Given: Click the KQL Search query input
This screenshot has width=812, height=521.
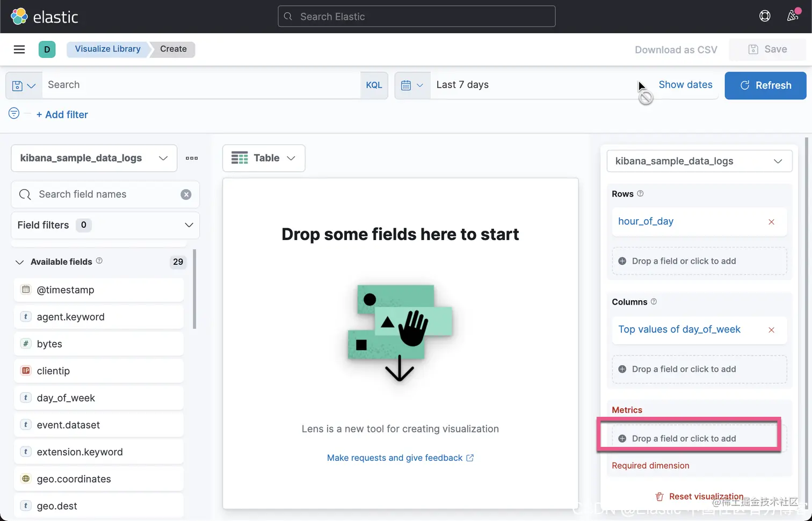Looking at the screenshot, I should [201, 85].
